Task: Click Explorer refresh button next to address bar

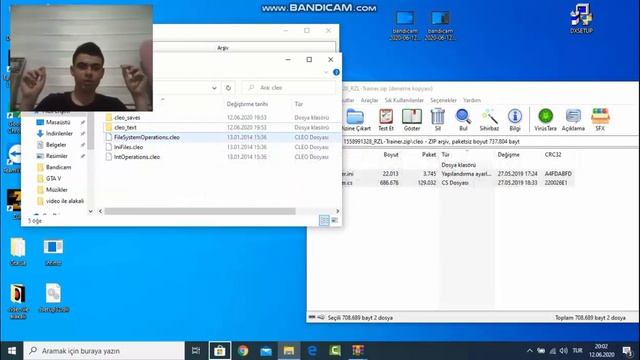Action: pyautogui.click(x=229, y=88)
